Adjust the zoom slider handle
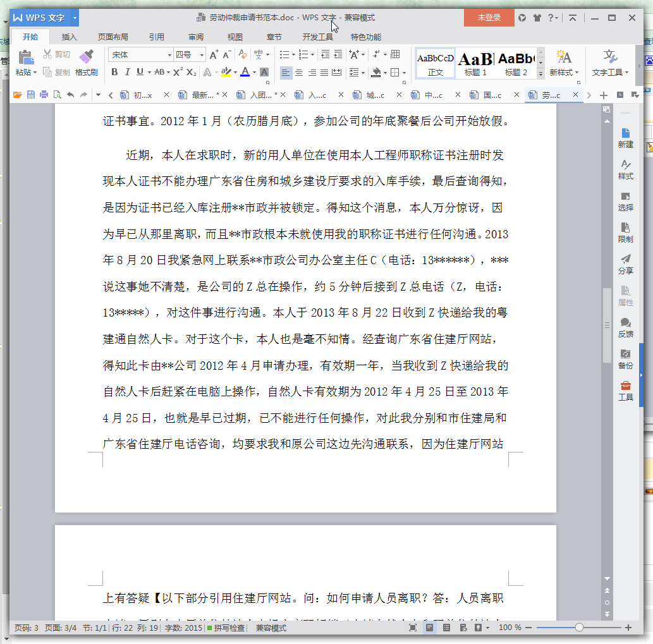Image resolution: width=653 pixels, height=644 pixels. [579, 628]
